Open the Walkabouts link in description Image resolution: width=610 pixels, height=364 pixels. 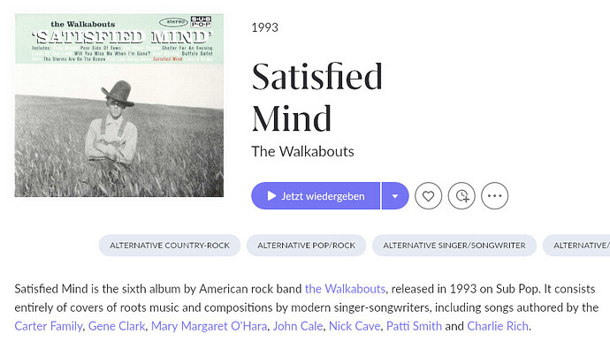click(x=345, y=289)
